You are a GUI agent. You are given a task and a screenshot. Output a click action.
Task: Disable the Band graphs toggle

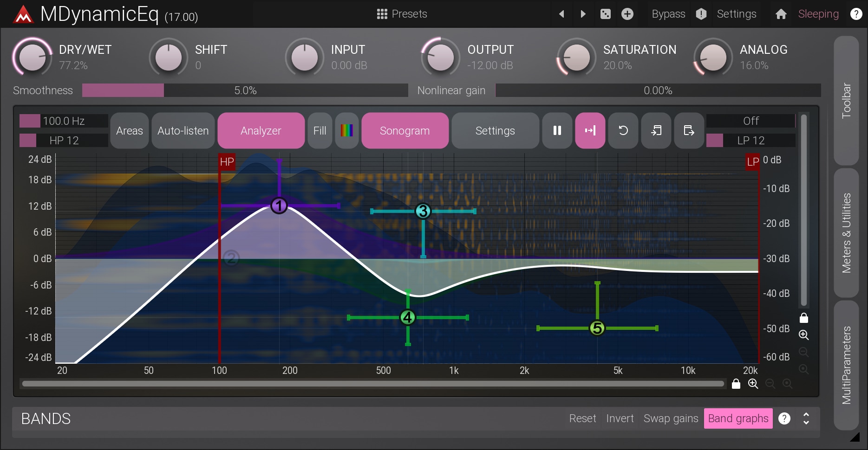pyautogui.click(x=738, y=418)
